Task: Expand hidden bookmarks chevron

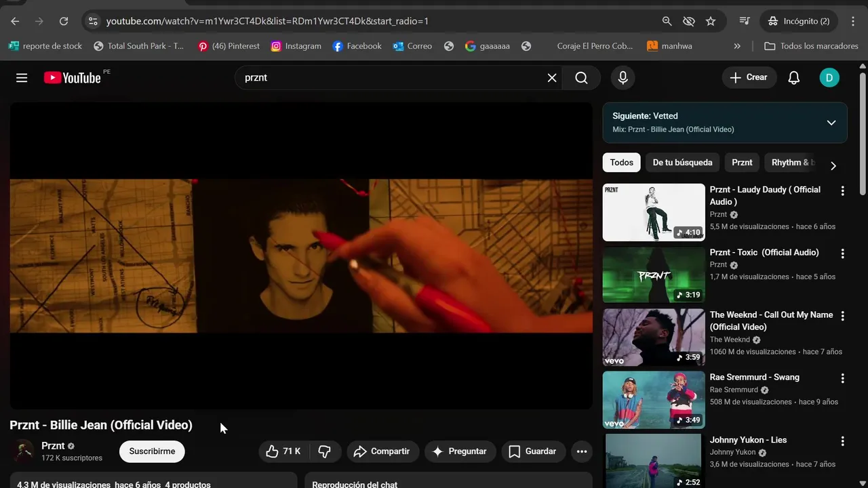Action: pos(737,46)
